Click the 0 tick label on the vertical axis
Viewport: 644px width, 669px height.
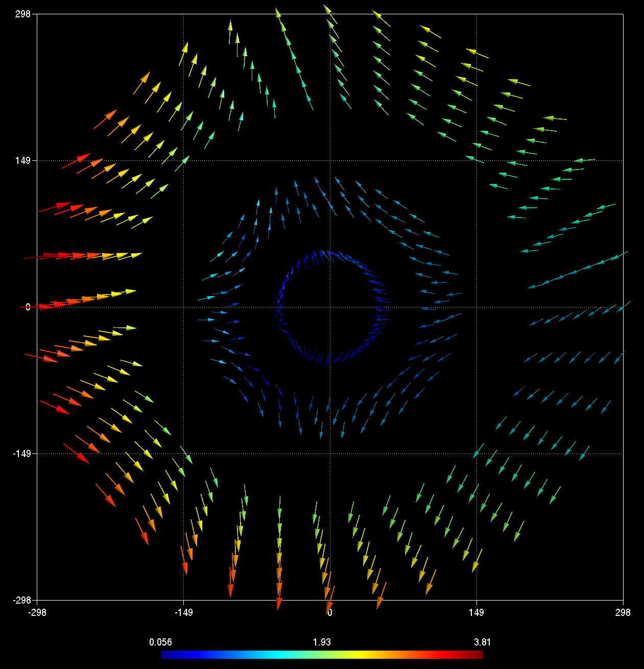point(28,307)
